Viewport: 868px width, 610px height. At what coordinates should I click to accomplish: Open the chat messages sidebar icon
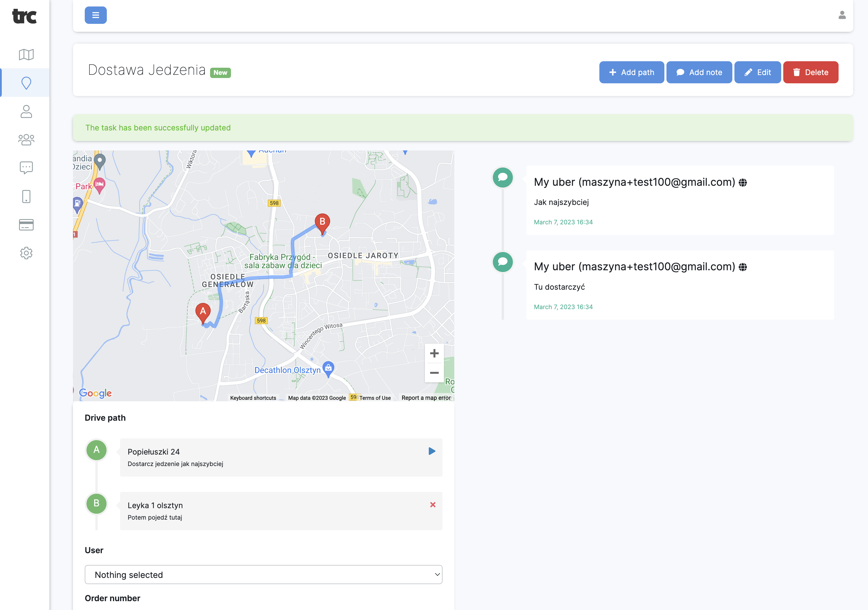click(x=26, y=168)
